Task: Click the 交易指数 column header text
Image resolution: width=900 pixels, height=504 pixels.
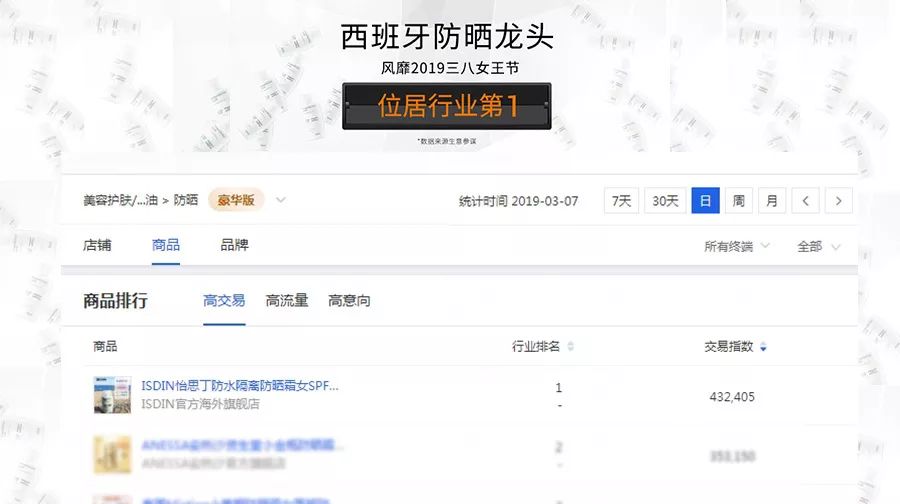Action: pos(728,346)
